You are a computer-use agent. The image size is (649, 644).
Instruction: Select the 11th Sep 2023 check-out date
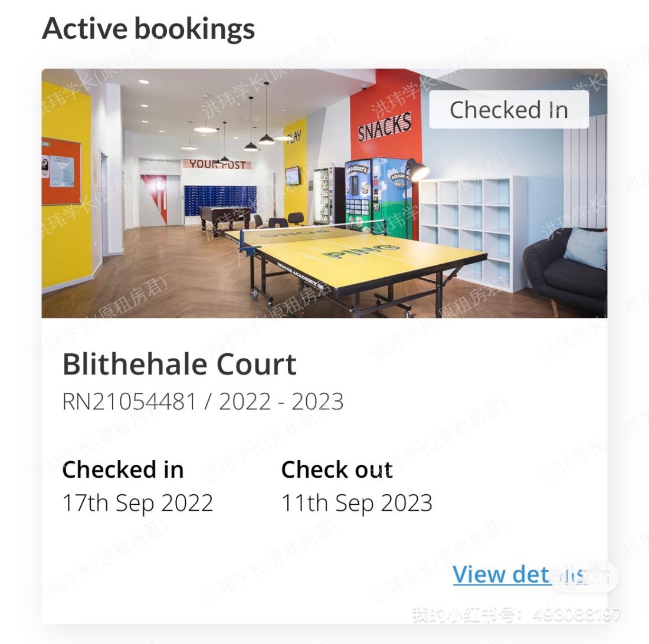[356, 502]
